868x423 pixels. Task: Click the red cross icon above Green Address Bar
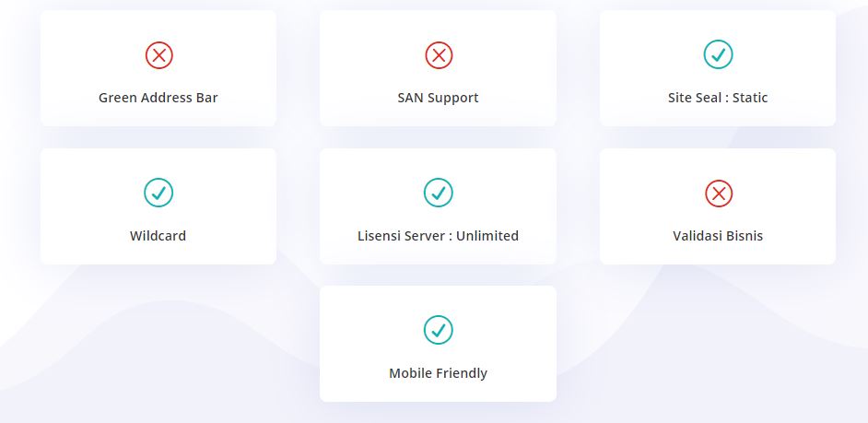(x=158, y=55)
